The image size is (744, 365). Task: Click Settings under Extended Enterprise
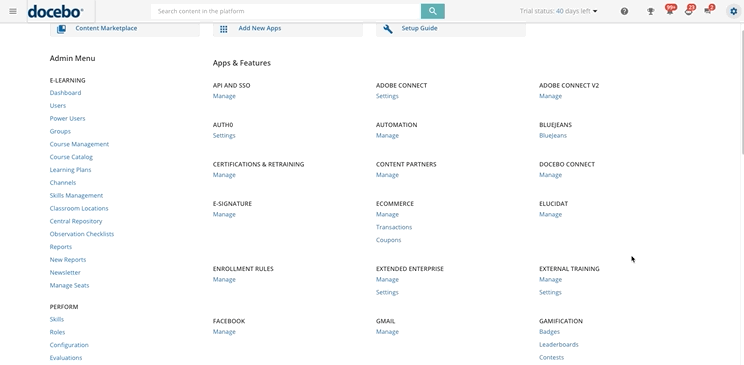(x=387, y=292)
